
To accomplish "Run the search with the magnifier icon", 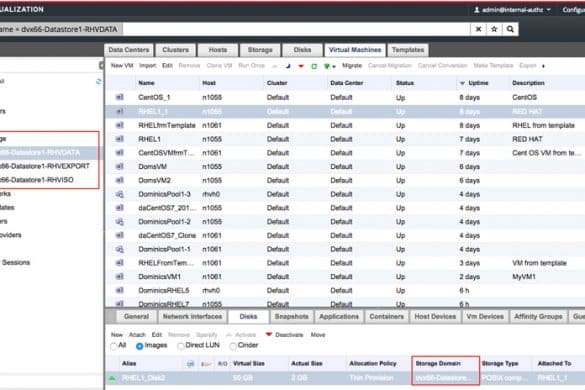I will point(510,29).
